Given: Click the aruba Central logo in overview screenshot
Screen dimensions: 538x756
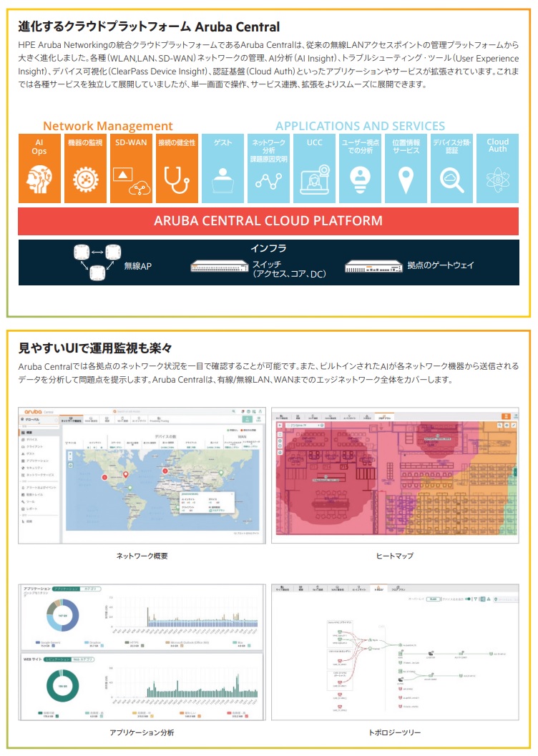Looking at the screenshot, I should (x=39, y=412).
